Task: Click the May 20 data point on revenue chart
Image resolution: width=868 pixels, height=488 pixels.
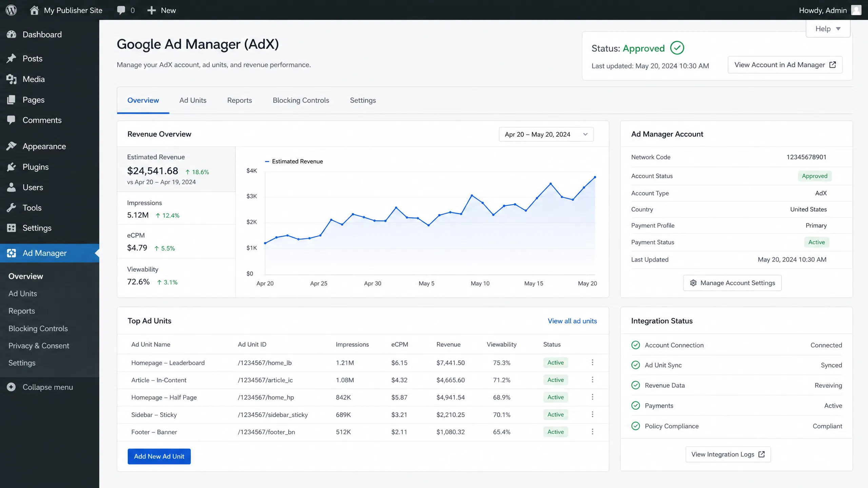Action: click(x=595, y=177)
